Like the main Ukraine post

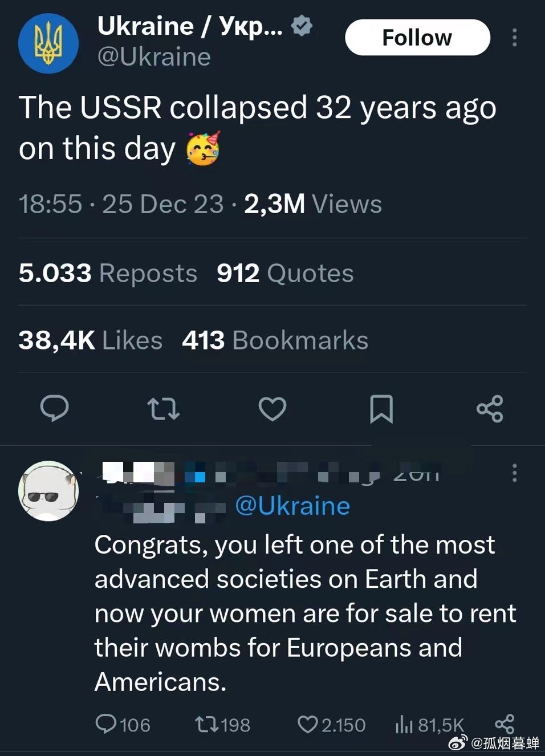tap(272, 409)
